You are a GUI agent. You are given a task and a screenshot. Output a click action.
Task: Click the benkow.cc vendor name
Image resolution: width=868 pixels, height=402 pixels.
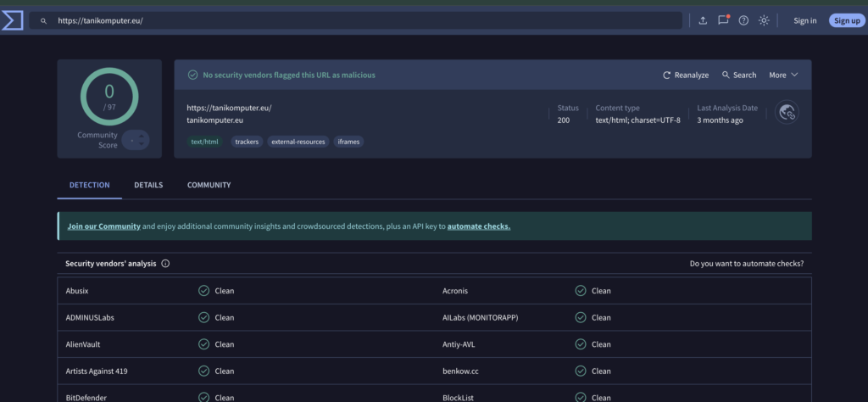(x=460, y=371)
